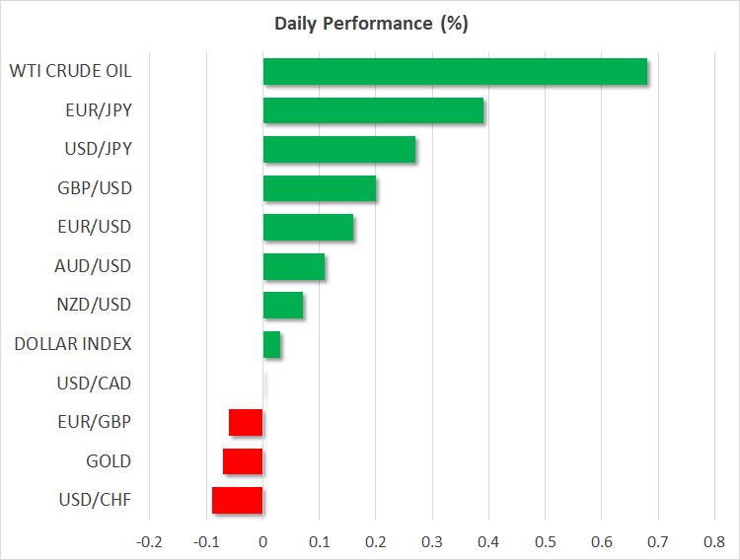The image size is (740, 560).
Task: Click the red USD/CHF bar
Action: [237, 500]
